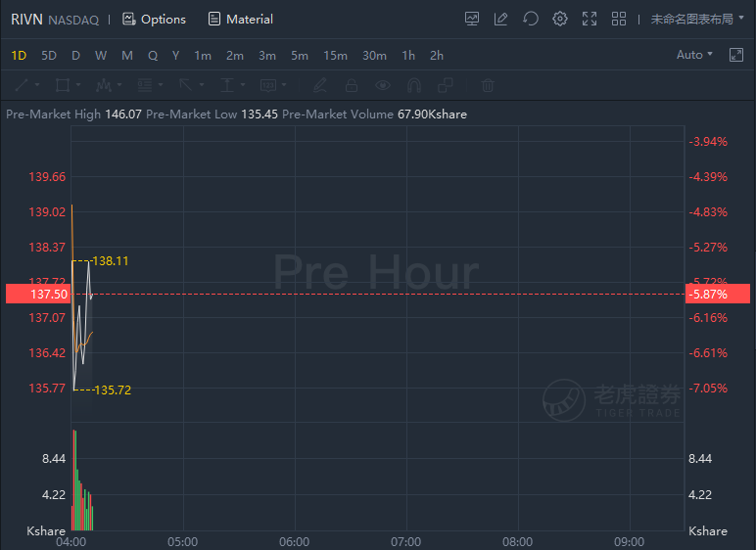Click the Pre-Market Volume 67.90Kshare value
The height and width of the screenshot is (550, 756).
(432, 115)
